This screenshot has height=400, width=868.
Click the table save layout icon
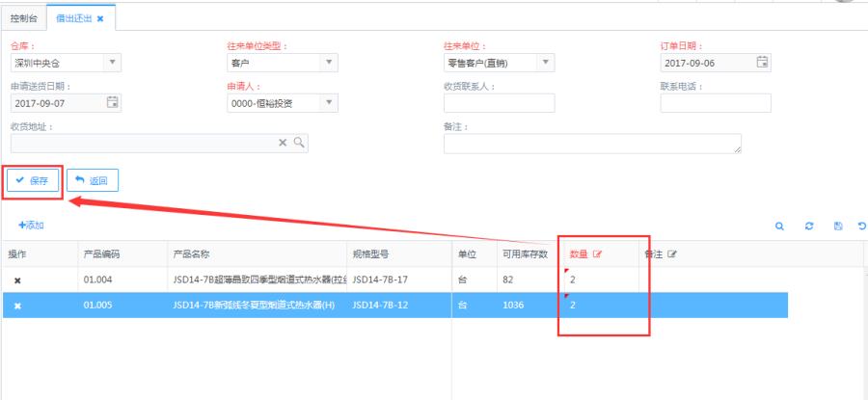click(x=837, y=226)
